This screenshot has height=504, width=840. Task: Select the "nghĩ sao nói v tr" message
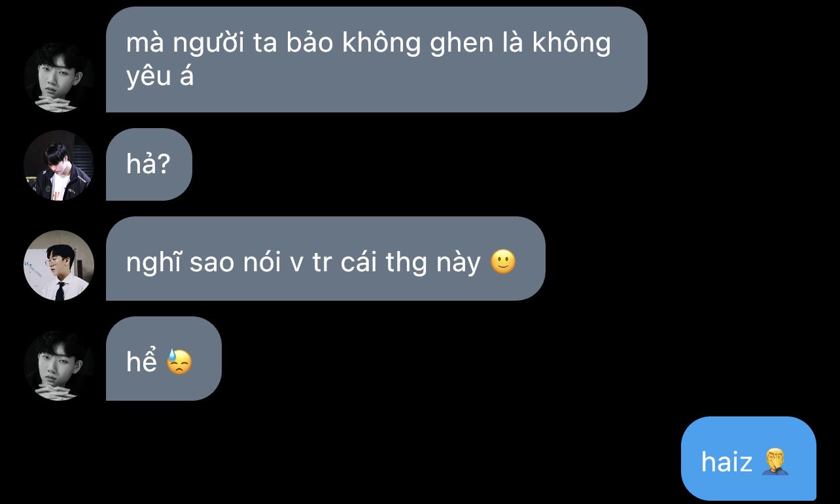pyautogui.click(x=325, y=259)
